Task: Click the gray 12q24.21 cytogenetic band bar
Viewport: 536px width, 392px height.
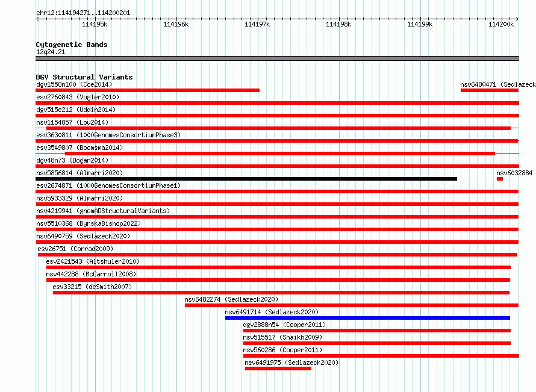Action: pyautogui.click(x=277, y=58)
